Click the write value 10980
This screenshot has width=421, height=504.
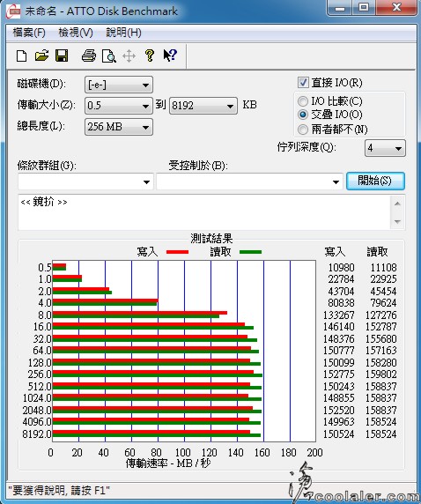point(342,268)
